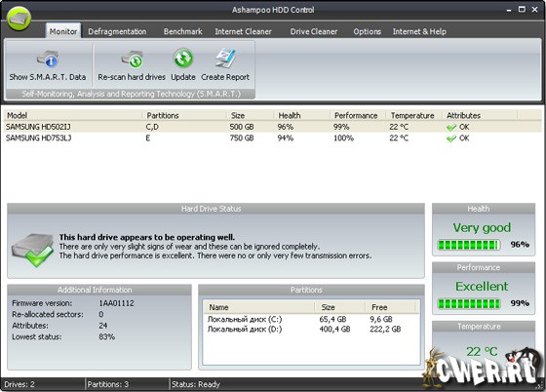The height and width of the screenshot is (392, 546).
Task: Select the Локальный диск (D:) partition row
Action: [311, 329]
